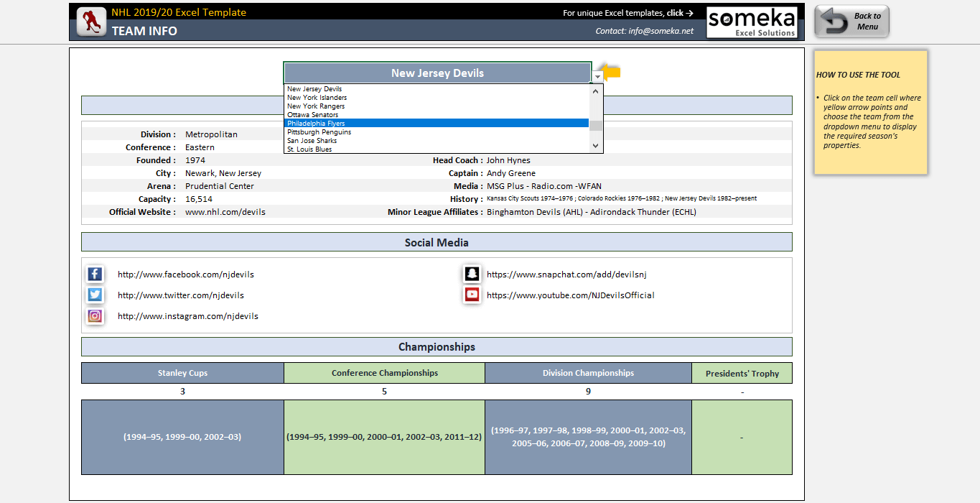Click the Instagram icon
The image size is (980, 503).
95,316
